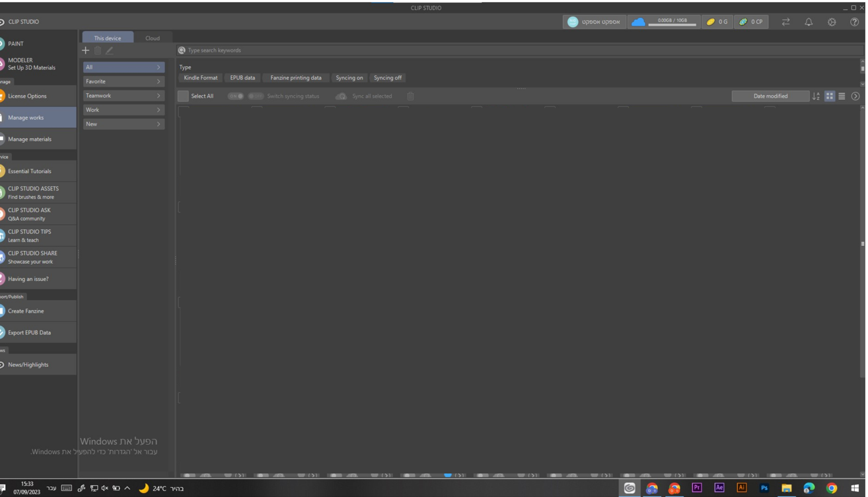Open File Explorer from the taskbar
Screen dimensions: 868x497
pyautogui.click(x=786, y=488)
